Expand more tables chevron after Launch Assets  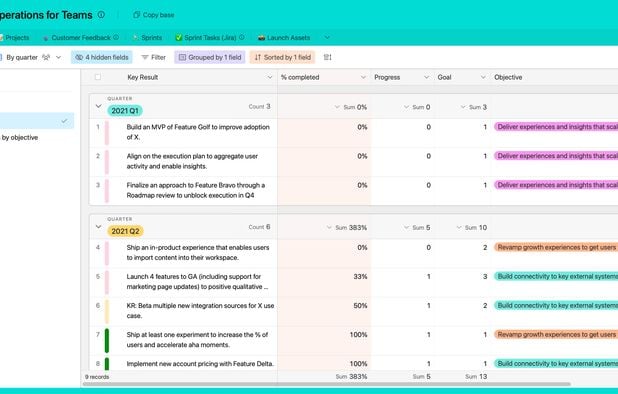pos(327,37)
